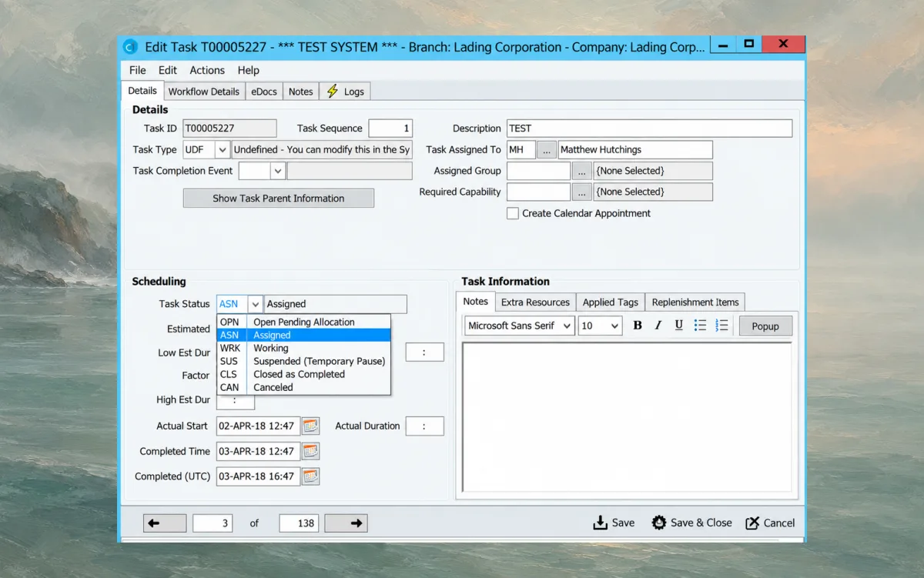Viewport: 924px width, 578px height.
Task: Browse for Assigned Group
Action: point(582,171)
